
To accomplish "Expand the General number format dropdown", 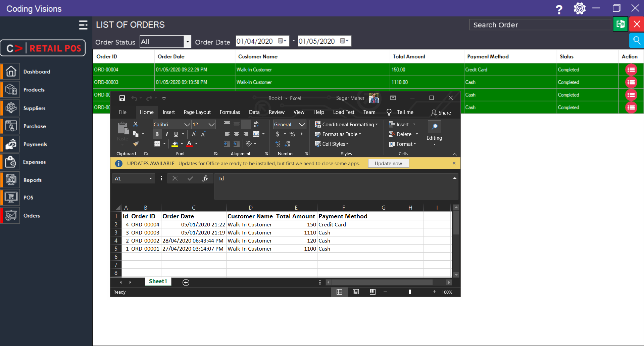I will 302,125.
